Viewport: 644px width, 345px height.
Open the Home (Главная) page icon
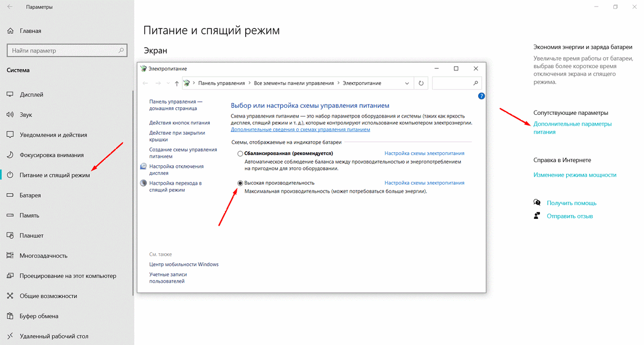tap(10, 31)
